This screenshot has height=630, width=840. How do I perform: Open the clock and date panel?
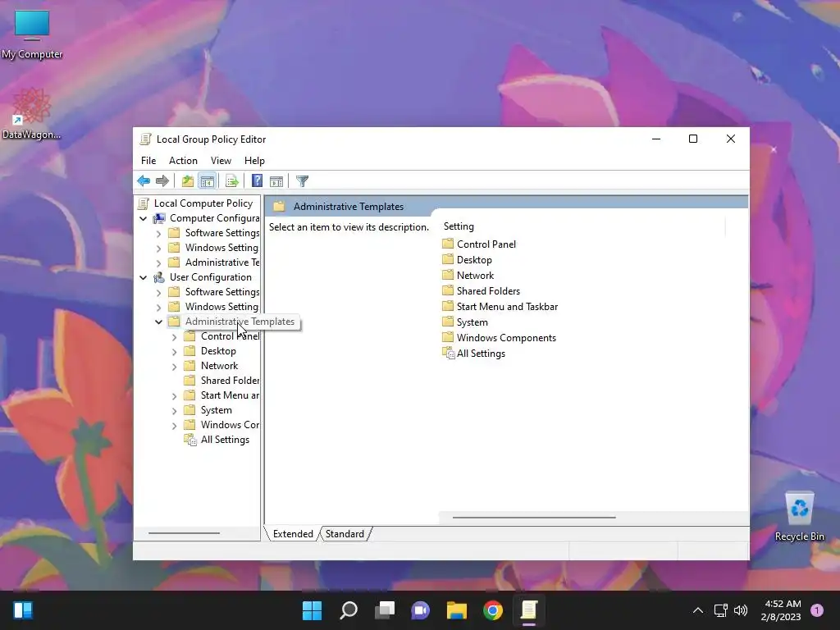point(782,610)
